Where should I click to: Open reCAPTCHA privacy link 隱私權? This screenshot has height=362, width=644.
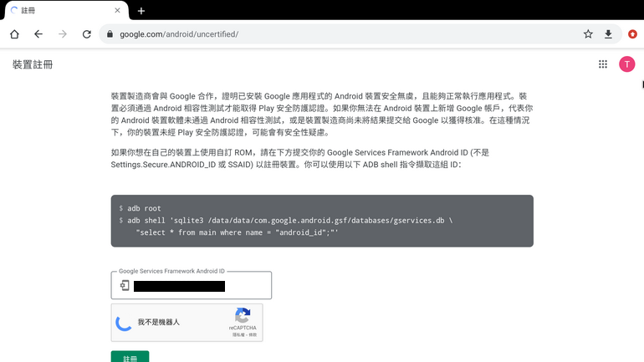tap(238, 335)
